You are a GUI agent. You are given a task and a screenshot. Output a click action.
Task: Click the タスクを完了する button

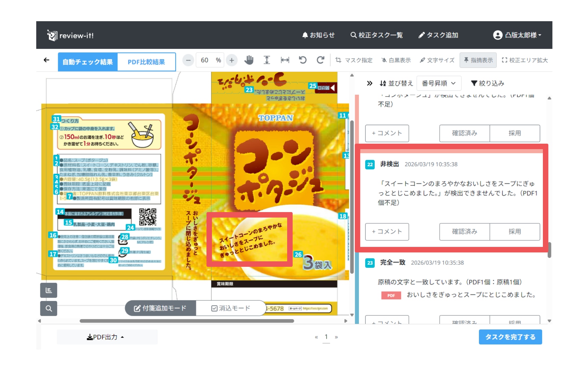[510, 337]
